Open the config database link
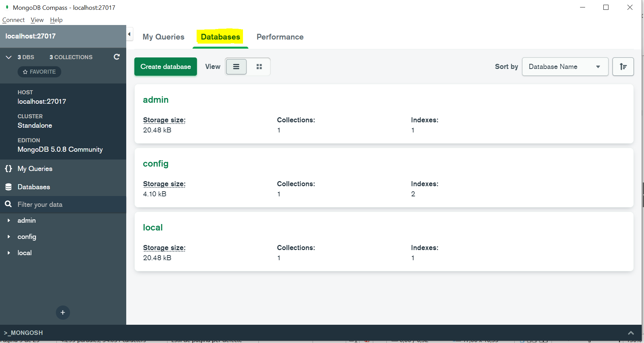This screenshot has height=343, width=644. pyautogui.click(x=156, y=164)
